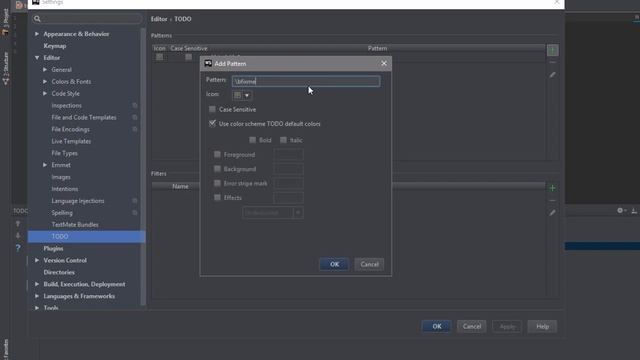The height and width of the screenshot is (360, 640).
Task: Open File and Code Templates settings
Action: point(84,117)
